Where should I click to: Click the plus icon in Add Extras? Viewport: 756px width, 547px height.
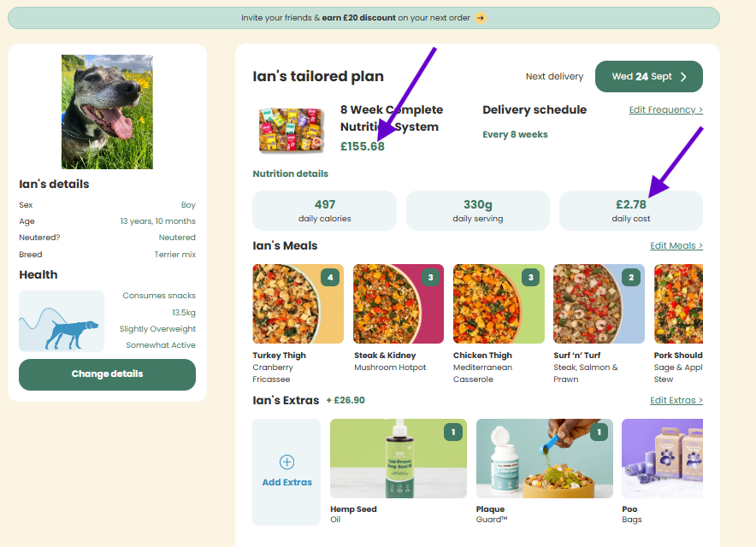tap(286, 462)
